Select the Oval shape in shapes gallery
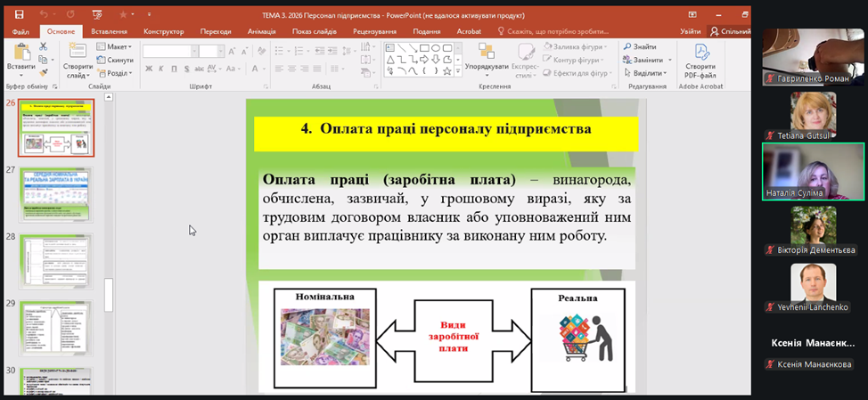The width and height of the screenshot is (868, 400). pos(436,47)
